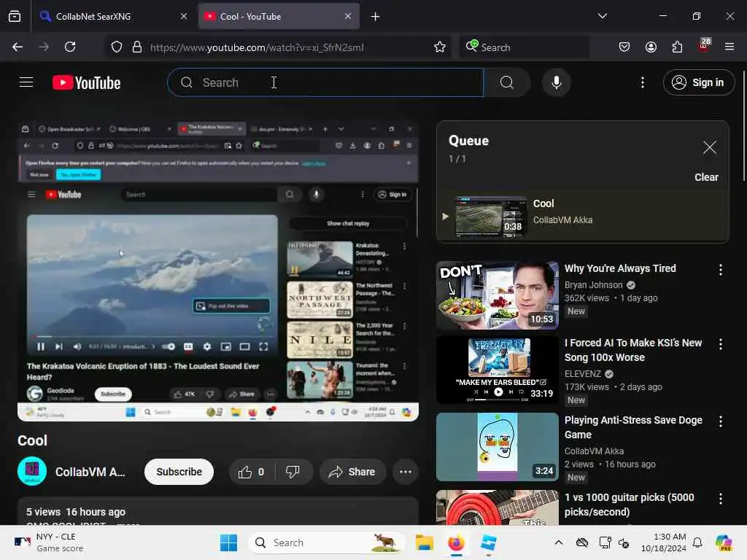The width and height of the screenshot is (747, 560).
Task: Subscribe to CollabVM Akka channel
Action: pyautogui.click(x=179, y=472)
